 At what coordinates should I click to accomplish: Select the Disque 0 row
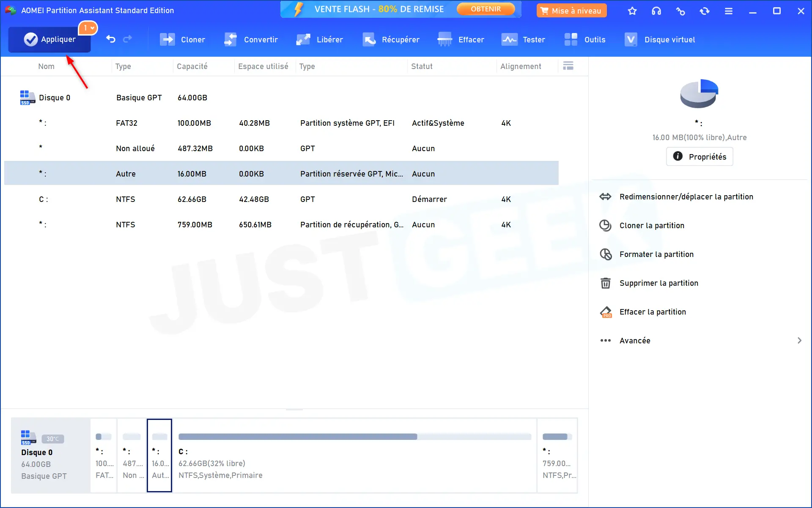[281, 98]
